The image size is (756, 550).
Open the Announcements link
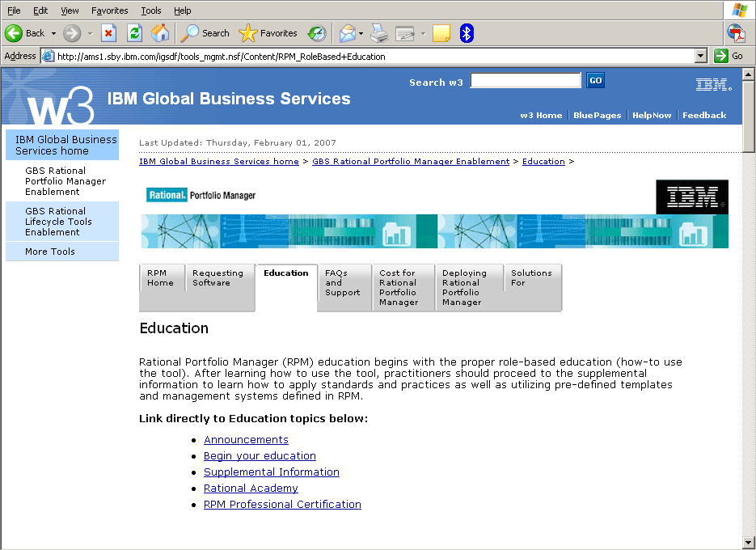click(x=246, y=439)
